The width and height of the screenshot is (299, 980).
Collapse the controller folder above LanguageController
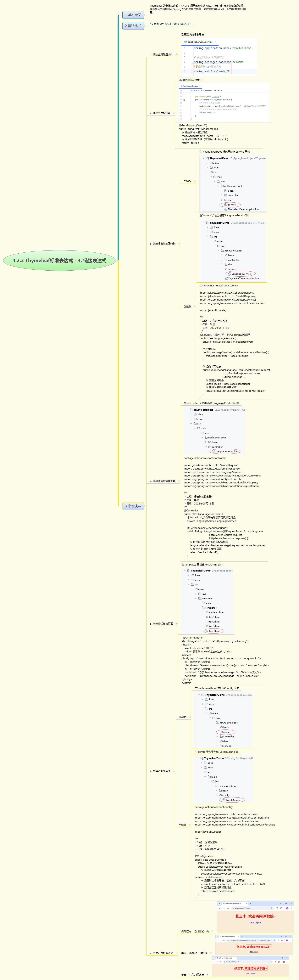206,447
